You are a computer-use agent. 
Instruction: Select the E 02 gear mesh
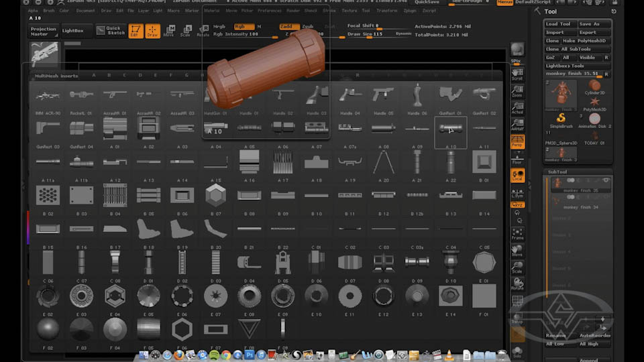[x=48, y=300]
